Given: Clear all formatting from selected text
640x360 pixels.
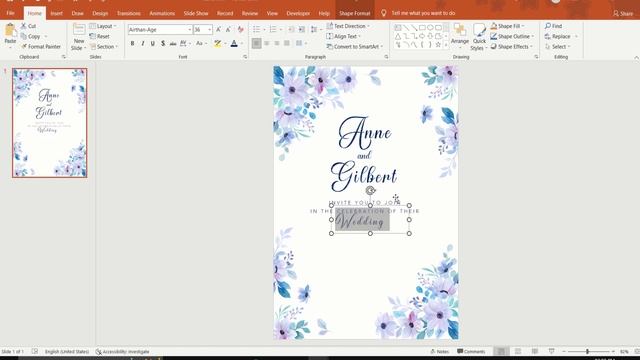Looking at the screenshot, I should [241, 29].
